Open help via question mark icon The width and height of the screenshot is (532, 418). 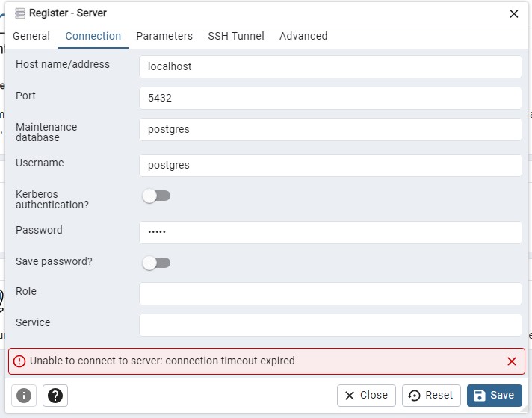point(55,396)
